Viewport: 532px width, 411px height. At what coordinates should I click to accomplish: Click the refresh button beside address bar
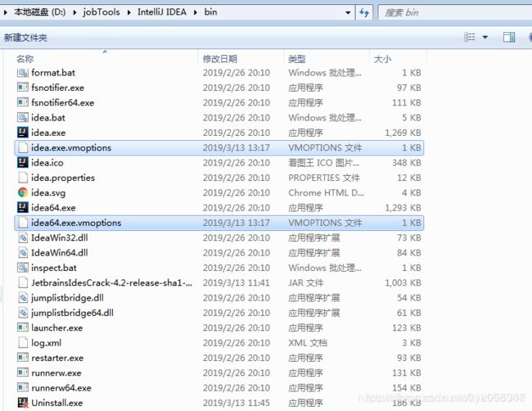364,12
